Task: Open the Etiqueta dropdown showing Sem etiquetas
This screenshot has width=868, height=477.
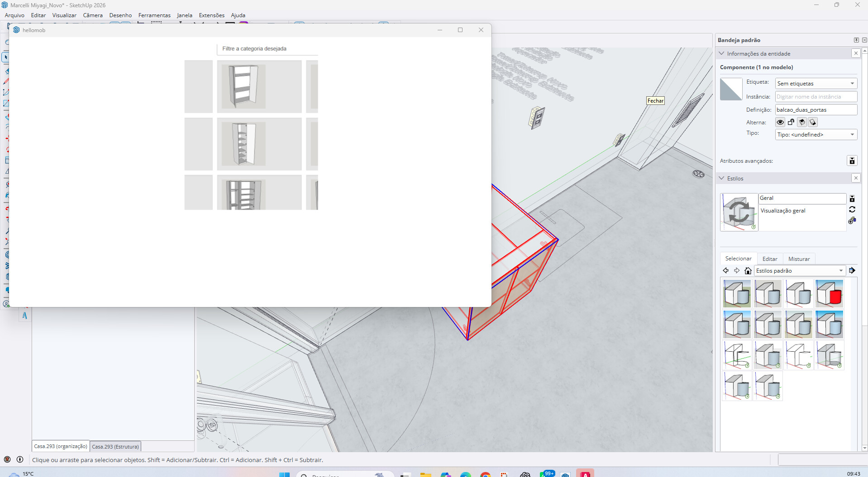Action: coord(816,84)
